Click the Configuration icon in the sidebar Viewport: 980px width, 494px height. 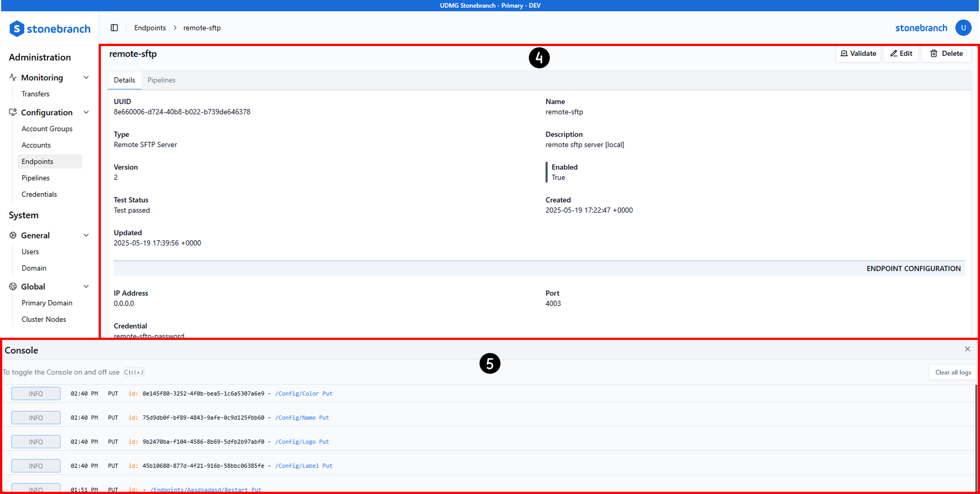click(12, 112)
